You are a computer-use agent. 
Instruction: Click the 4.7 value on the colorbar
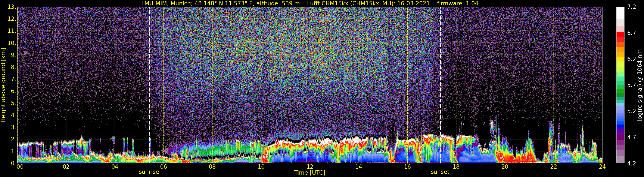pos(632,137)
